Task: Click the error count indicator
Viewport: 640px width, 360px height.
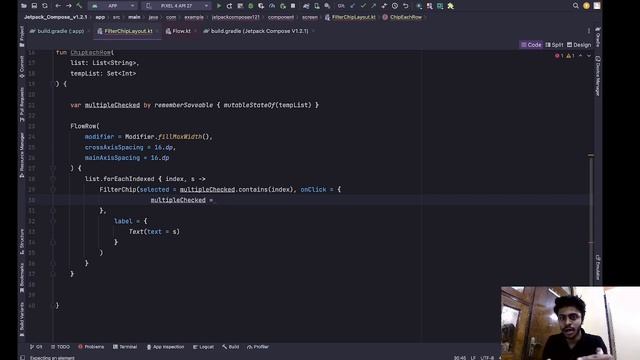Action: 559,56
